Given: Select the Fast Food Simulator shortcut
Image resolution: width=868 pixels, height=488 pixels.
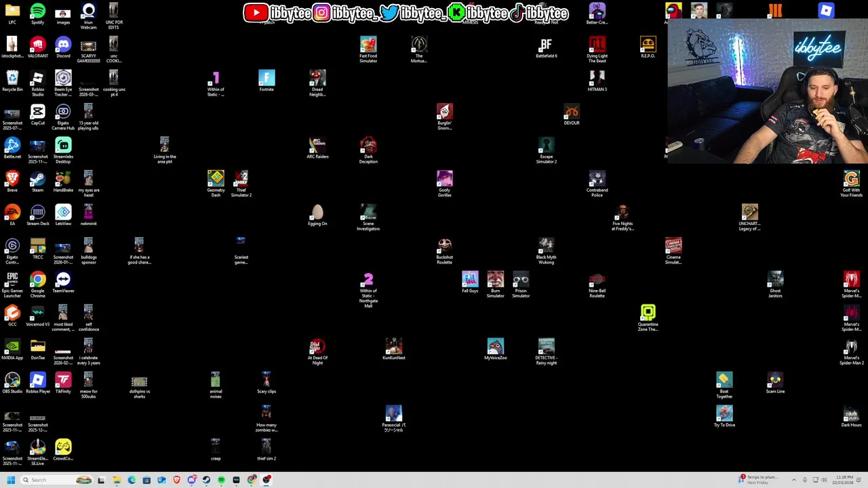Looking at the screenshot, I should click(368, 50).
